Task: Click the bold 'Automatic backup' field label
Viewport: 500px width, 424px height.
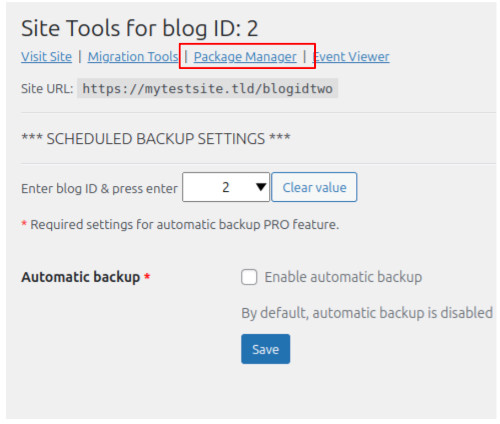Action: click(80, 277)
